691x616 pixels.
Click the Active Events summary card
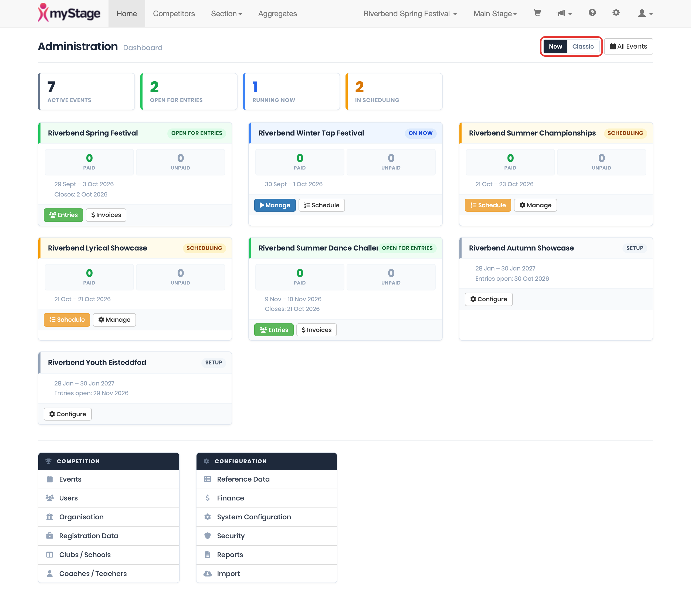click(86, 92)
